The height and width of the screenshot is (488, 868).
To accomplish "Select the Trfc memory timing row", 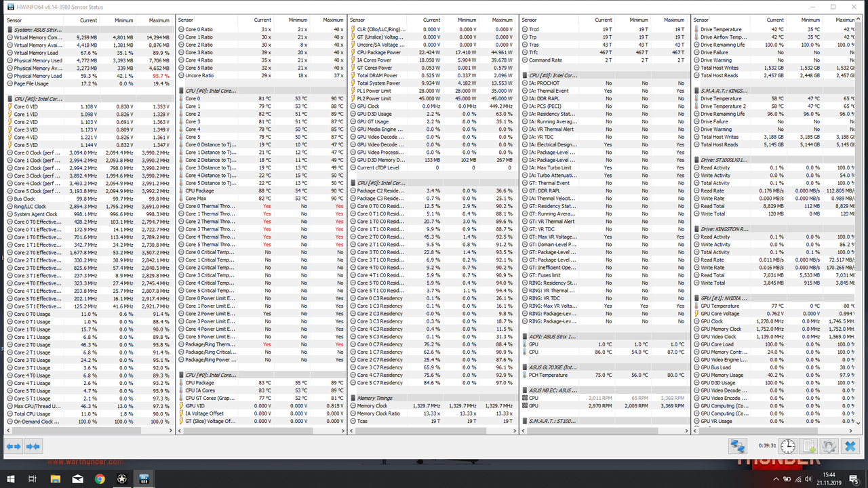I will click(605, 53).
